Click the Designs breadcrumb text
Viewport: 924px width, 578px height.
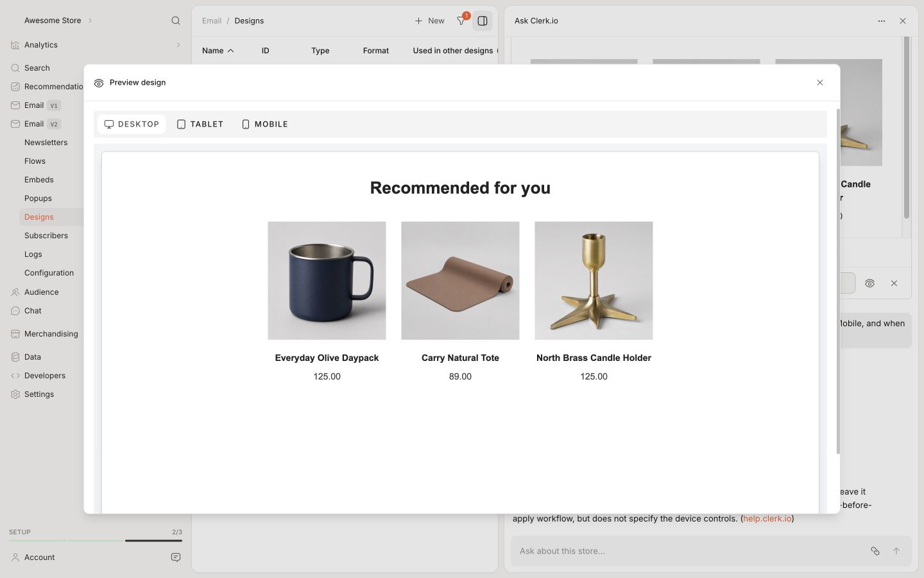click(x=249, y=21)
